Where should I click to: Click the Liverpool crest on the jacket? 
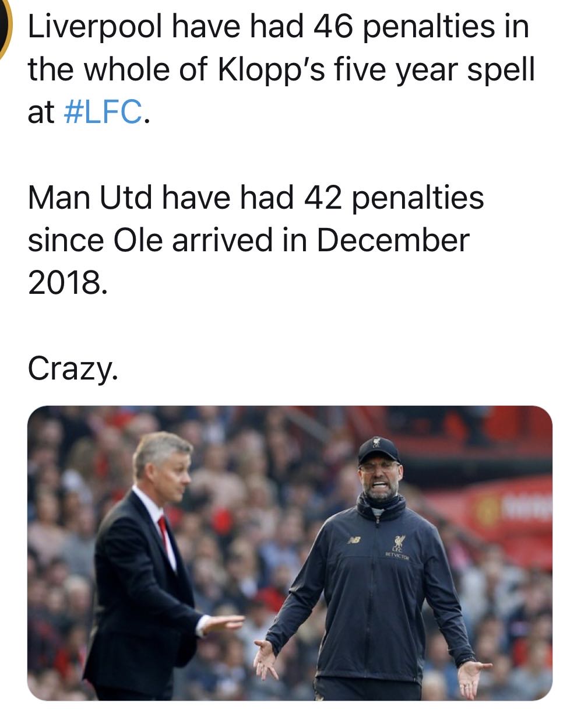[399, 542]
